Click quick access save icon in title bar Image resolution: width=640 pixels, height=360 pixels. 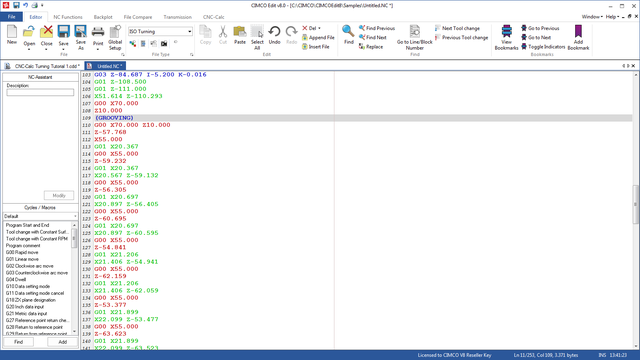(x=16, y=5)
